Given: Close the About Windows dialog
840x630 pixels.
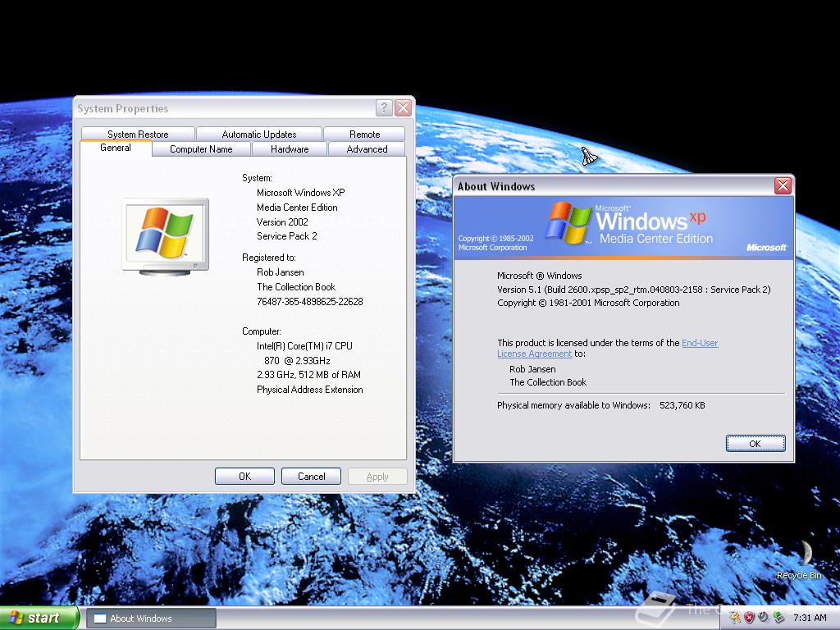Looking at the screenshot, I should pyautogui.click(x=783, y=186).
